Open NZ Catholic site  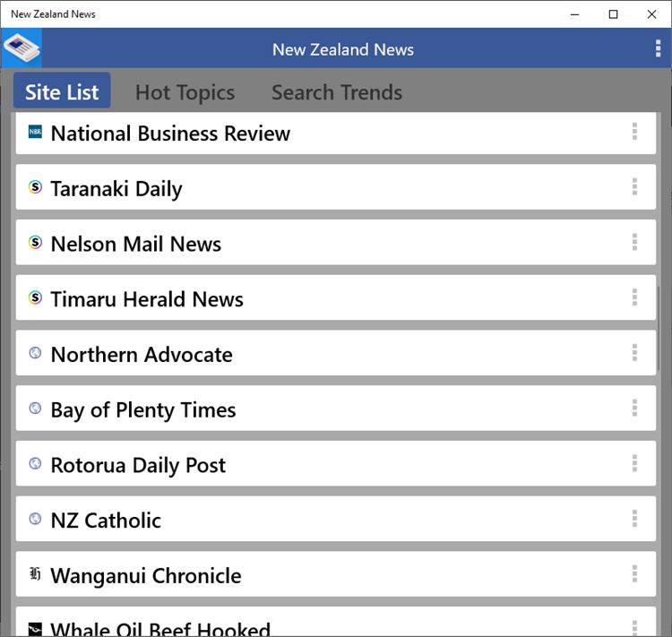pyautogui.click(x=336, y=519)
